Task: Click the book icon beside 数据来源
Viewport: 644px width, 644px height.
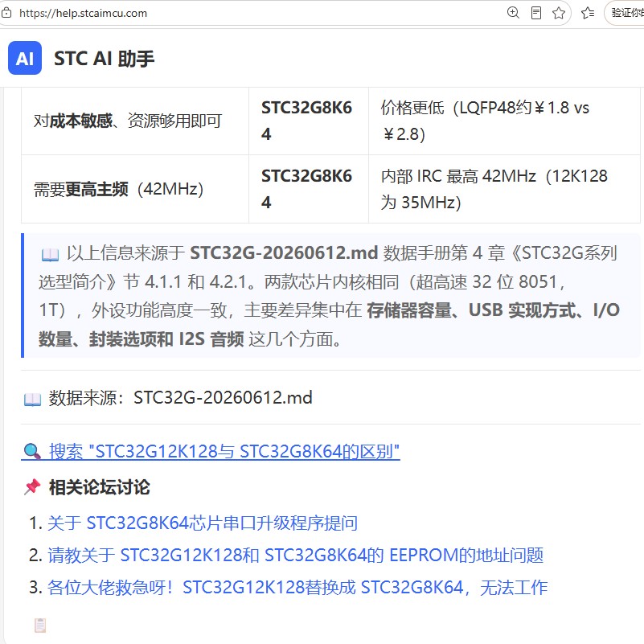Action: [x=32, y=399]
